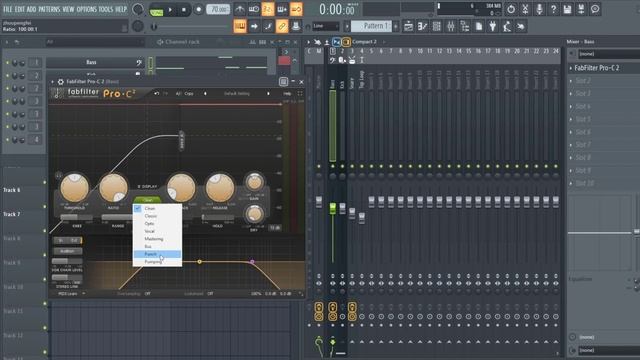The width and height of the screenshot is (640, 360).
Task: Open the Piano roll view icon
Action: (x=422, y=27)
